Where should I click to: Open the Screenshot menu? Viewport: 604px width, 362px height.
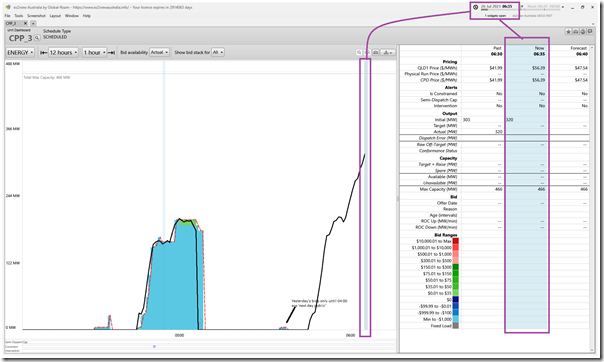pos(36,16)
